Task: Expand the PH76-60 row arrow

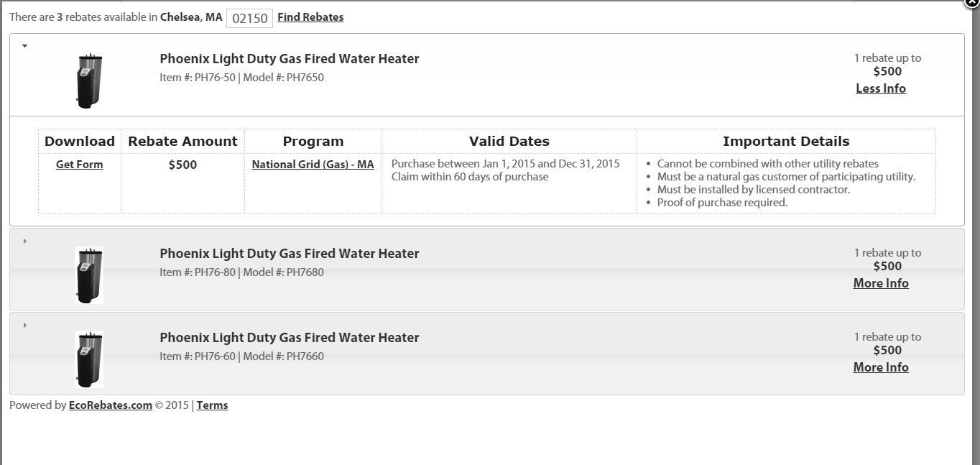Action: pyautogui.click(x=24, y=325)
